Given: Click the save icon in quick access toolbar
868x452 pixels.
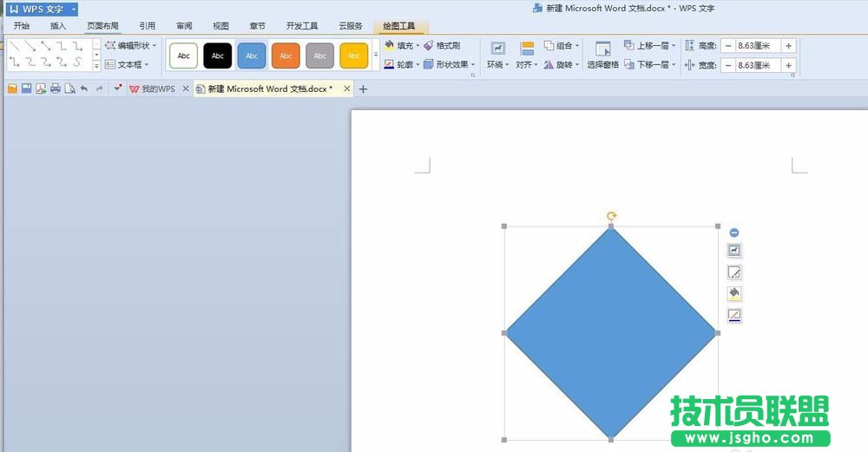Looking at the screenshot, I should 27,88.
